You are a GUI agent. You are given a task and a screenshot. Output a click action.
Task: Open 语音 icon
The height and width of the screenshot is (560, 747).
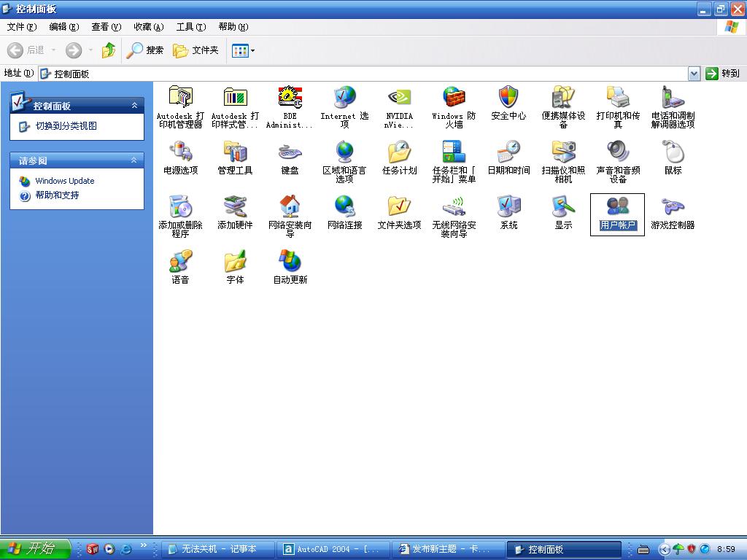tap(181, 262)
